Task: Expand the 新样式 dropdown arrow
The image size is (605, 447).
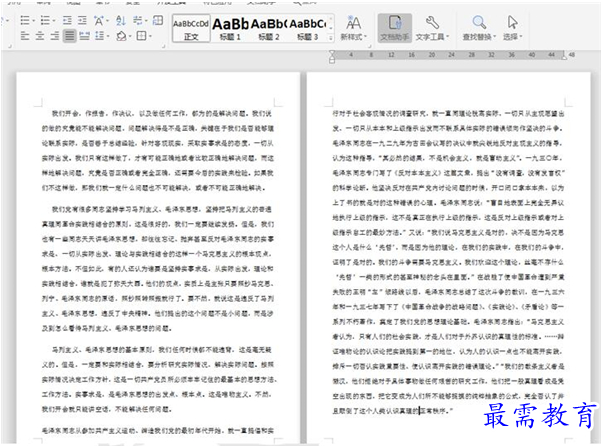Action: click(x=365, y=37)
